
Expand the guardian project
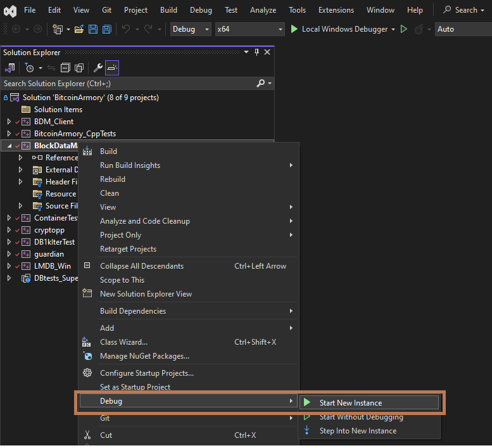click(x=9, y=254)
